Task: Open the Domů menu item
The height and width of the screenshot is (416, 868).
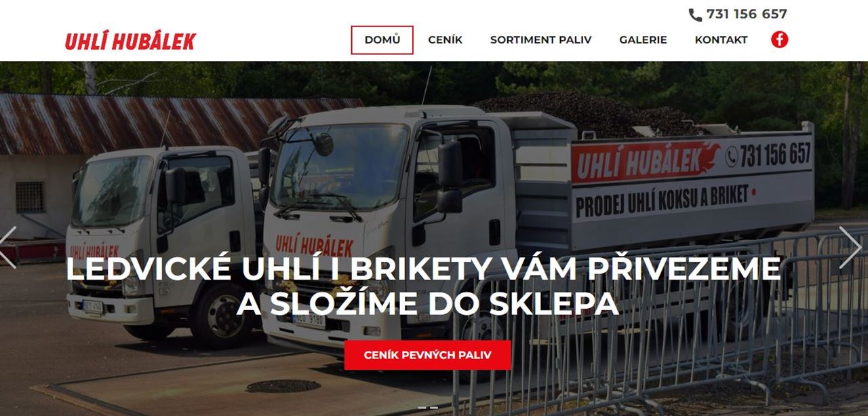Action: [x=382, y=40]
